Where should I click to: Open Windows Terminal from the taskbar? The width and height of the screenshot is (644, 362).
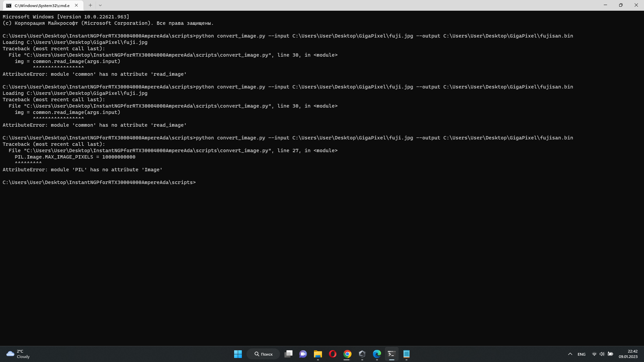coord(391,354)
